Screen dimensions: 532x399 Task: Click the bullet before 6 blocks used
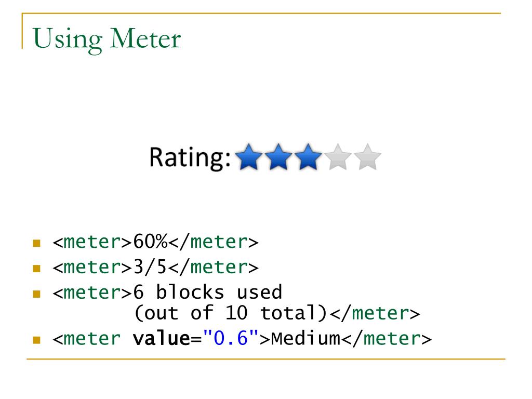pos(37,294)
